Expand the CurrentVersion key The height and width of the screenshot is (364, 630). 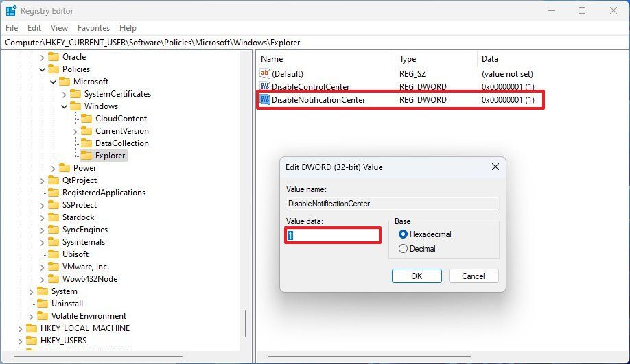(x=75, y=131)
